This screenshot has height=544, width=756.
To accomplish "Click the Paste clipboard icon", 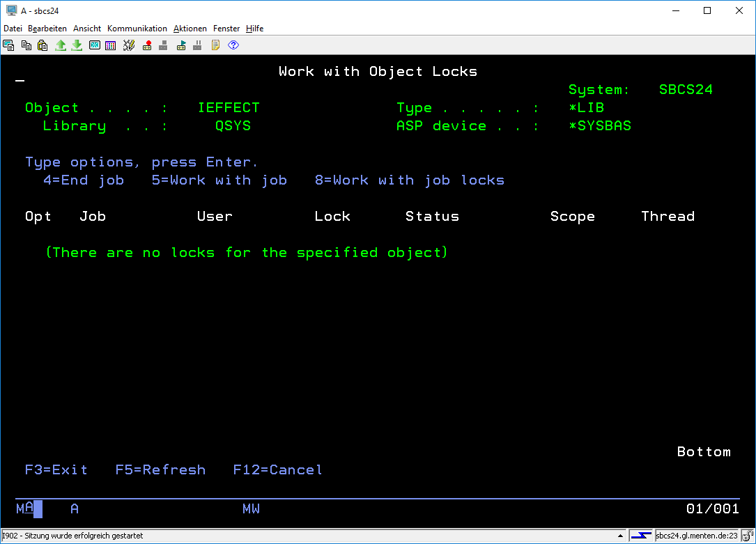I will click(x=43, y=45).
